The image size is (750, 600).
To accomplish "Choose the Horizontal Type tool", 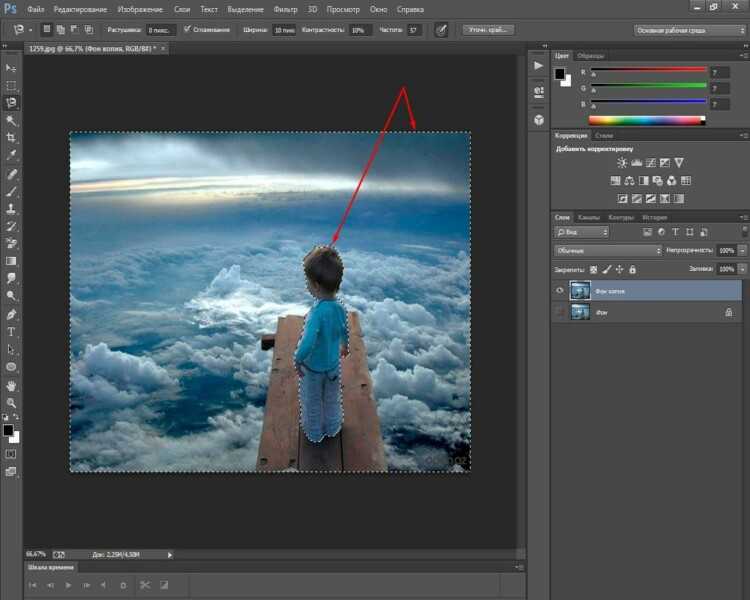I will pos(11,332).
